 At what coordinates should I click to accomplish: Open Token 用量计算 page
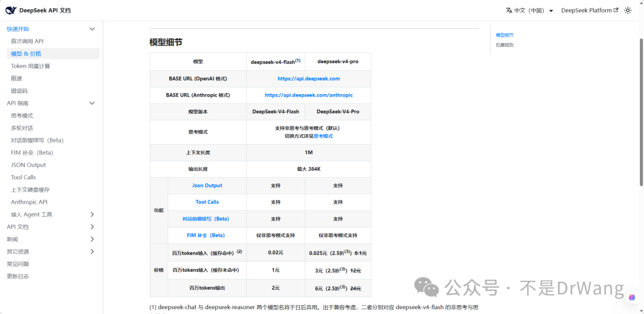(30, 66)
